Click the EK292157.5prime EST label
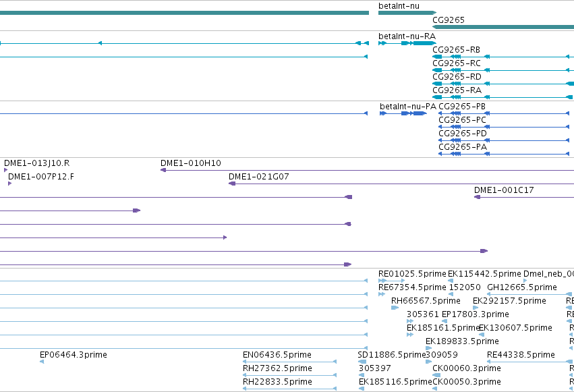574x392 pixels. coord(509,301)
